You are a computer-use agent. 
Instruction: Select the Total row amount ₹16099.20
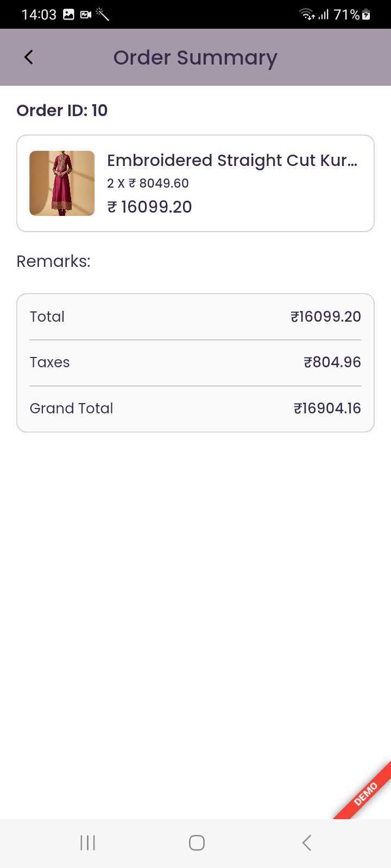coord(325,317)
